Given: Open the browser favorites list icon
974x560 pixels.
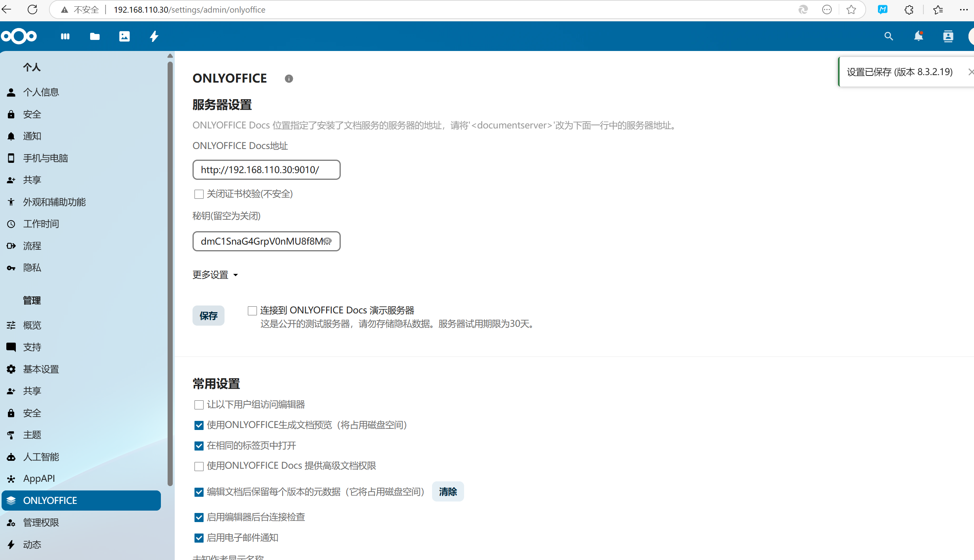Looking at the screenshot, I should click(x=938, y=9).
